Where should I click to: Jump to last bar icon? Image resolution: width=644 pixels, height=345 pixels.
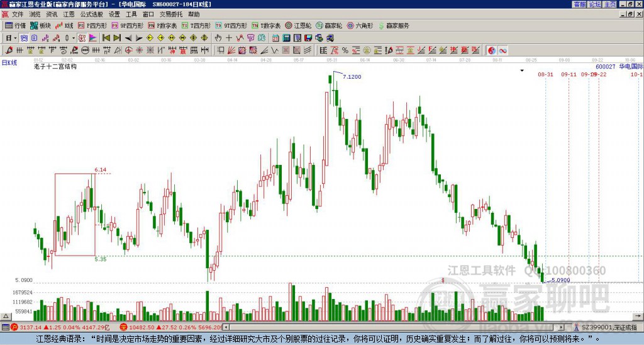coord(116,38)
